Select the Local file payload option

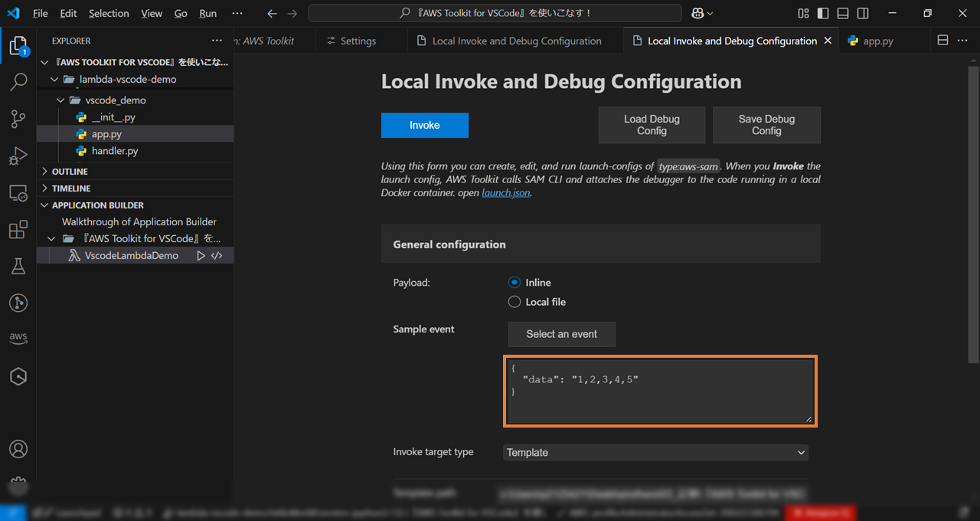514,301
